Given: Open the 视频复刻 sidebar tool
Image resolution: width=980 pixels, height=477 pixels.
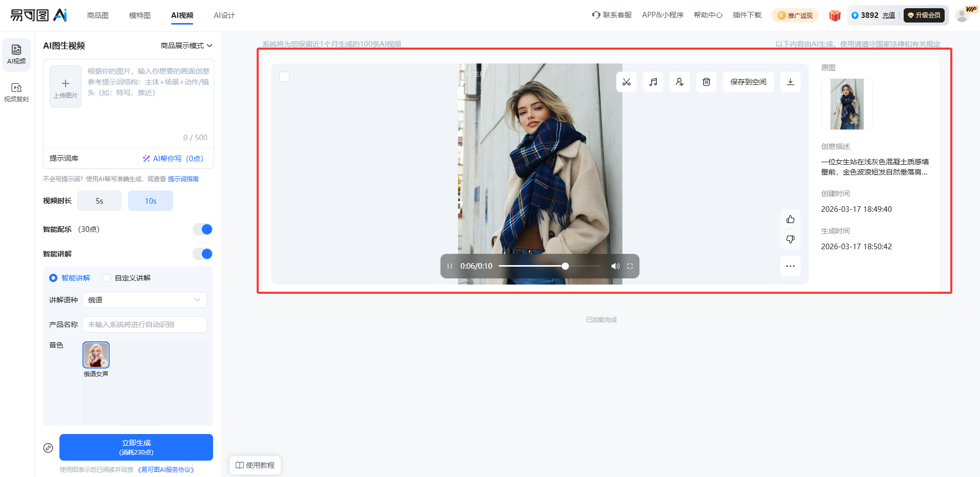Looking at the screenshot, I should tap(16, 92).
